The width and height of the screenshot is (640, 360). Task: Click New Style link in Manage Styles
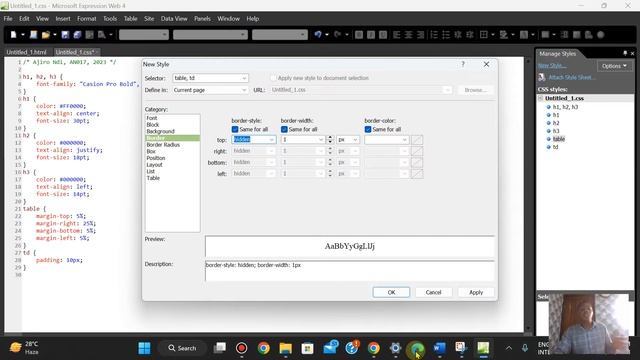[552, 66]
